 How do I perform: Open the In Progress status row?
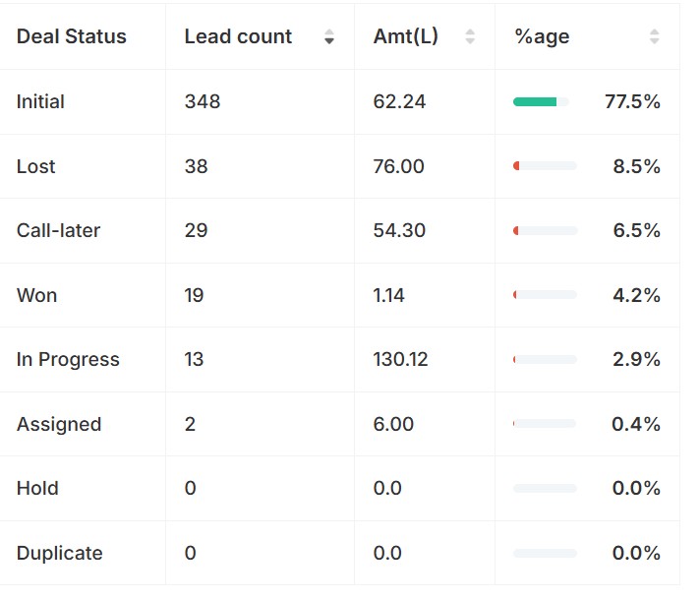click(x=68, y=360)
